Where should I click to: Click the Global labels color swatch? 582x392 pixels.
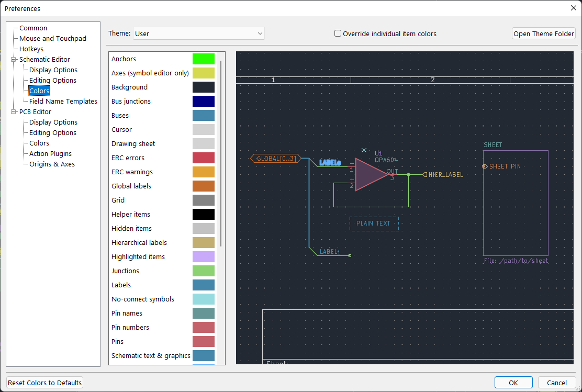[x=204, y=186]
